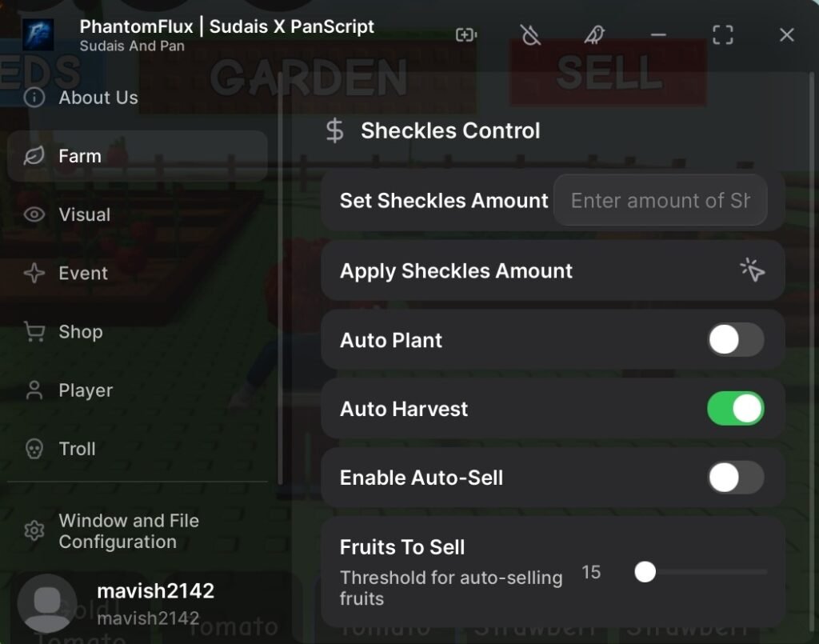The image size is (819, 644).
Task: Click the Fruits To Sell slider handle
Action: 645,572
